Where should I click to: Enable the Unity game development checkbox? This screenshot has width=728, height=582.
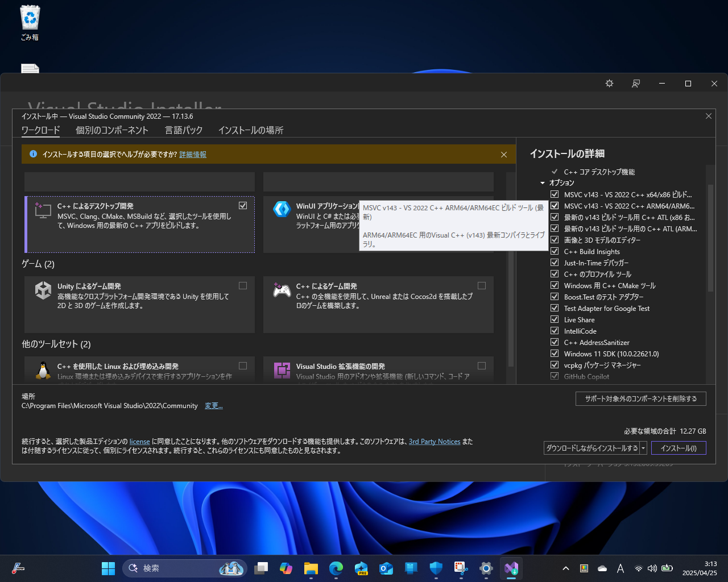tap(243, 285)
